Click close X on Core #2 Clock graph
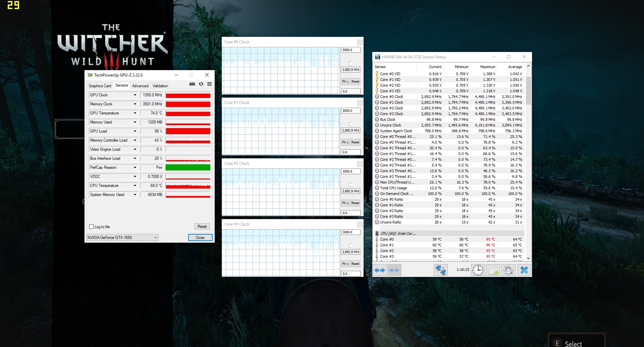Viewport: 644px width, 347px height. (360, 163)
